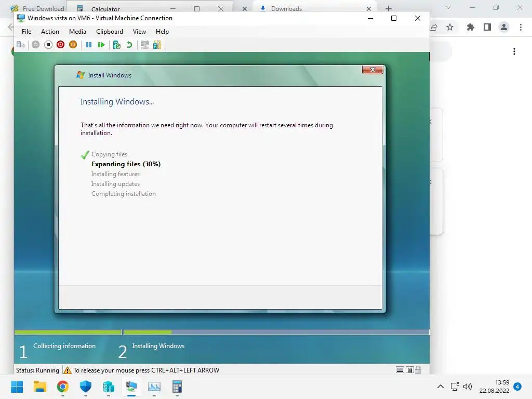Viewport: 532px width, 399px height.
Task: Turn off the VM with the stop icon
Action: click(x=48, y=45)
